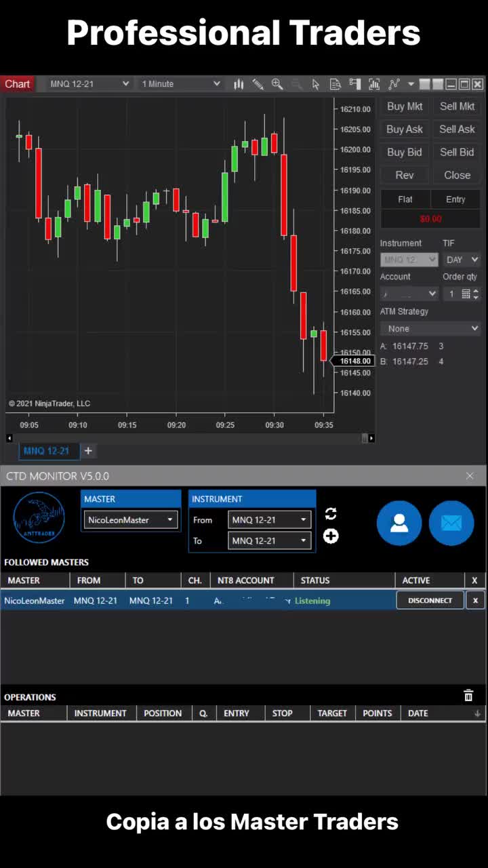The height and width of the screenshot is (868, 488).
Task: Open the data box icon in chart toolbar
Action: tap(335, 84)
